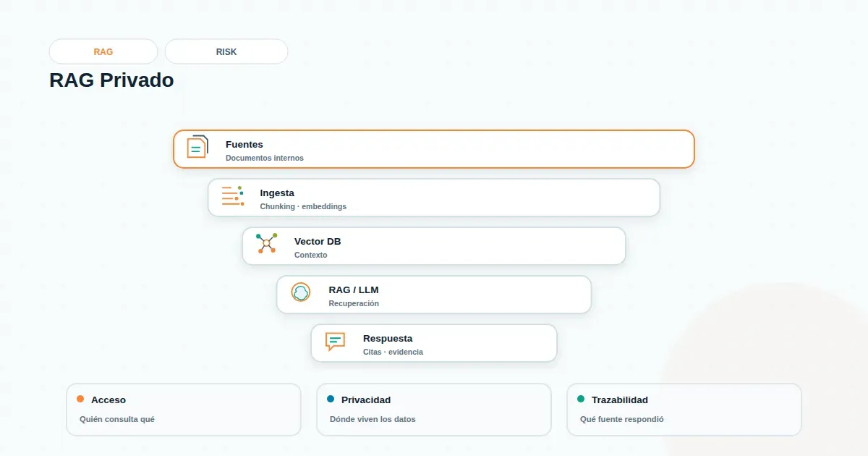Open the Privacidad info card
868x456 pixels.
tap(434, 410)
